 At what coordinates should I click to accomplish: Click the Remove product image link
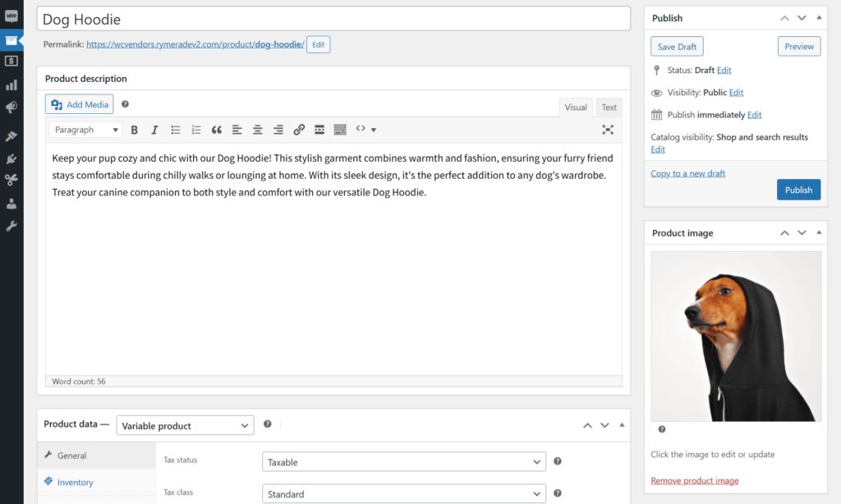(694, 481)
